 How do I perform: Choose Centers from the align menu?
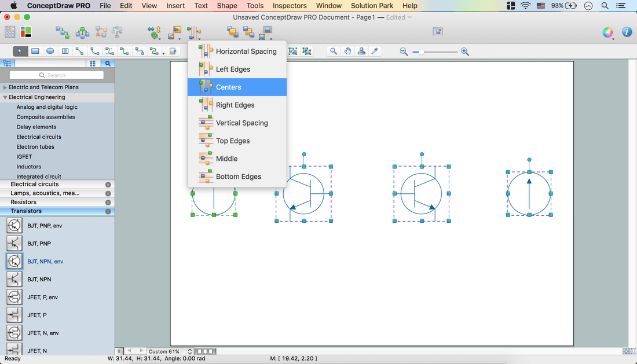tap(228, 87)
